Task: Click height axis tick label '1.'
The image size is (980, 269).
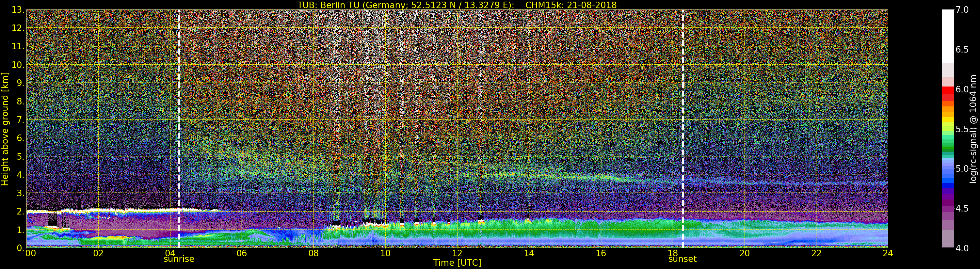Action: click(21, 230)
